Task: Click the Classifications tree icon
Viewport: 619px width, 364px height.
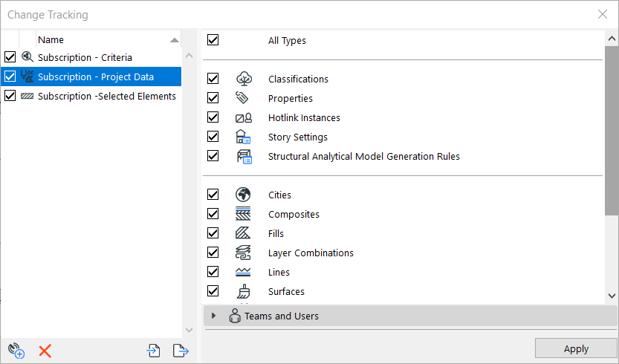Action: (243, 79)
